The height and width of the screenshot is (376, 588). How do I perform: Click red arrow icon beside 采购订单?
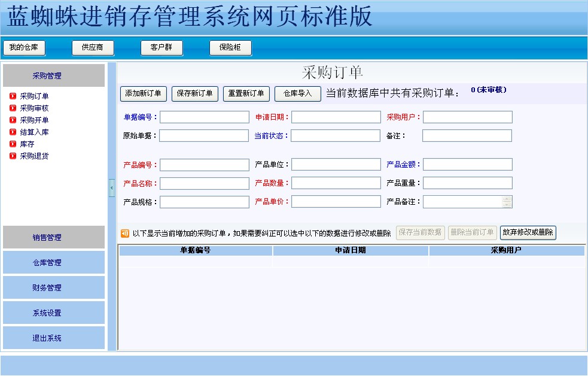tap(13, 96)
